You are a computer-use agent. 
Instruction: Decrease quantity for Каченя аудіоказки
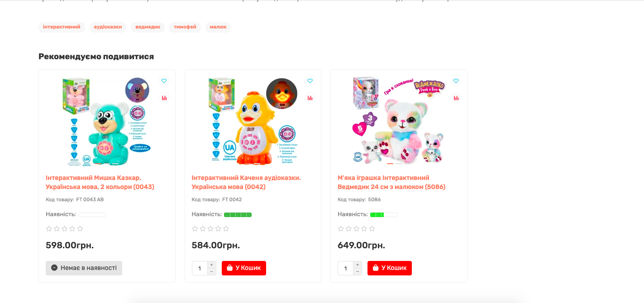coord(212,271)
